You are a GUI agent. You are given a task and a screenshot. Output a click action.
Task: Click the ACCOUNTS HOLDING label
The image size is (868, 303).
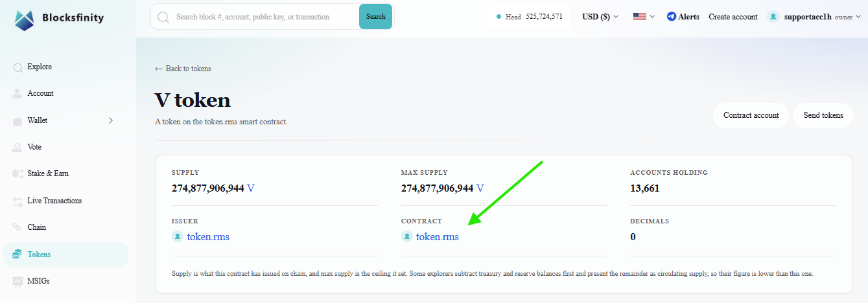pyautogui.click(x=669, y=173)
